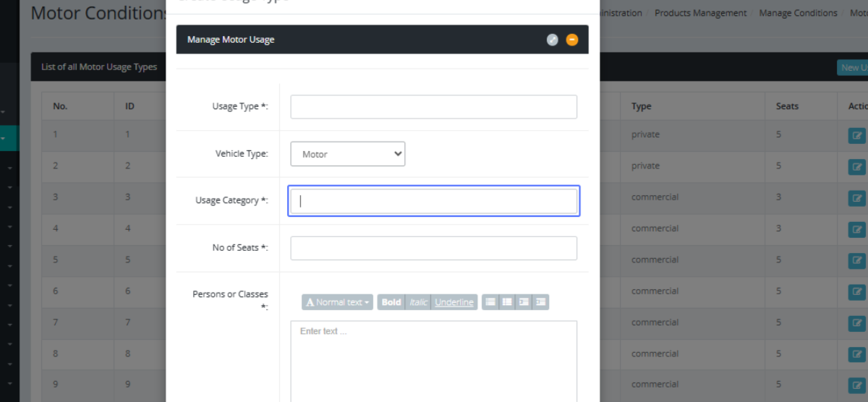The image size is (868, 402).
Task: Click the ordered list icon in editor toolbar
Action: coord(507,302)
